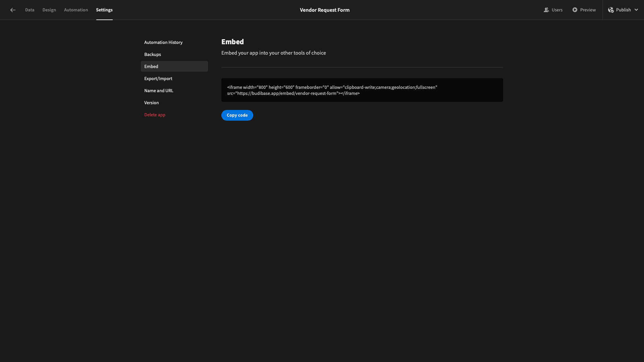The image size is (644, 362).
Task: Click the Embed heading
Action: tap(232, 42)
